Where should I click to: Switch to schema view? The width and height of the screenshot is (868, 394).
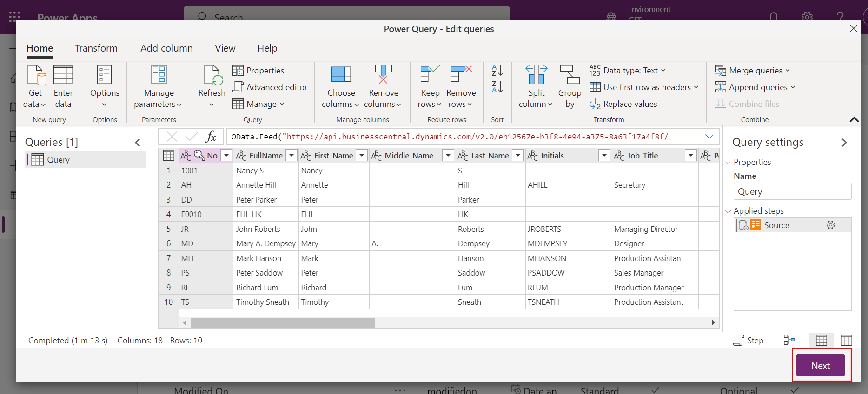(x=847, y=340)
